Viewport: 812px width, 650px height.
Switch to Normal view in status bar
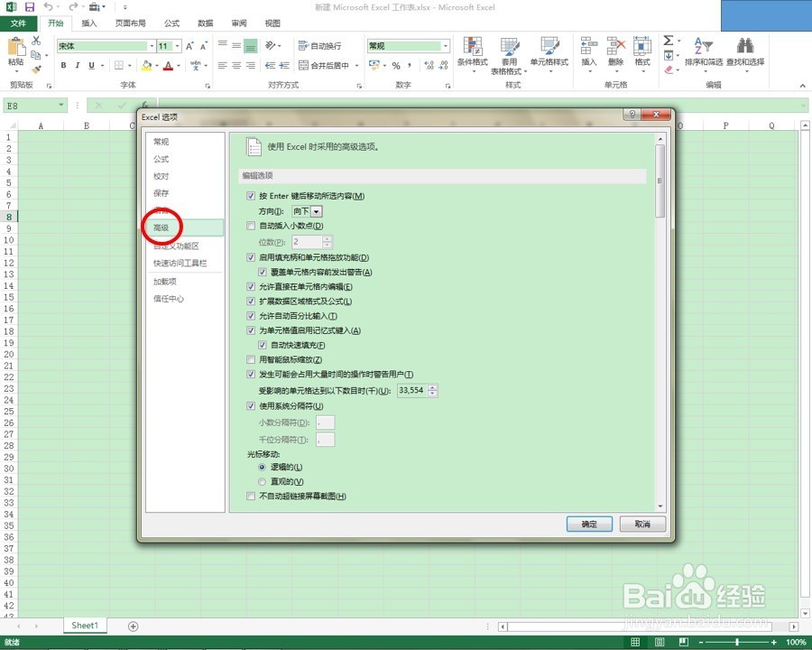tap(635, 642)
